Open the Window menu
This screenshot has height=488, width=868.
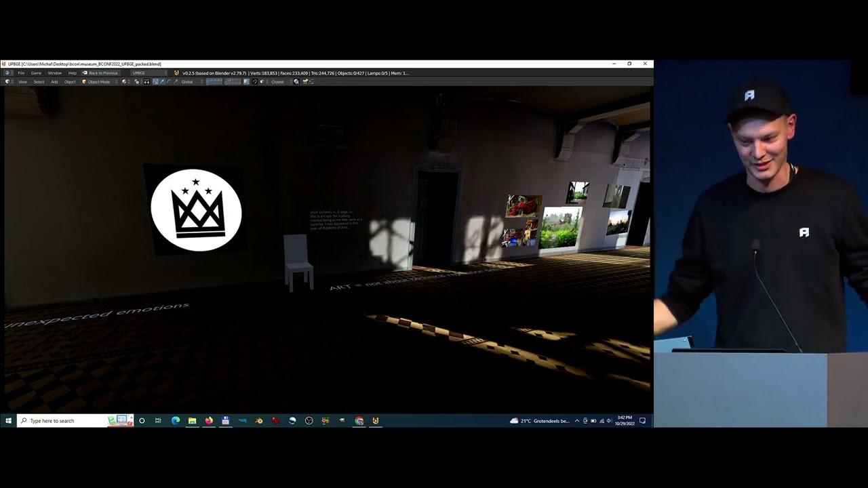(55, 73)
